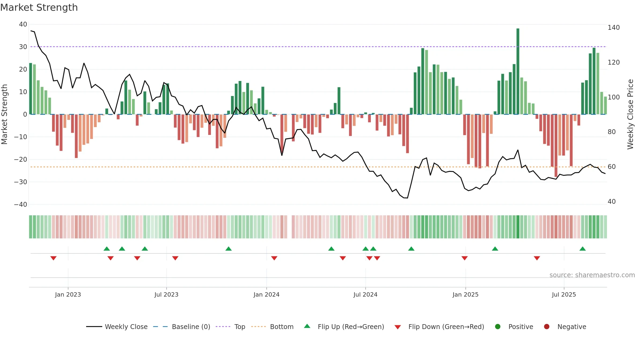Click the 'Jan 2025' x-axis label
Viewport: 644px width, 362px height.
466,295
